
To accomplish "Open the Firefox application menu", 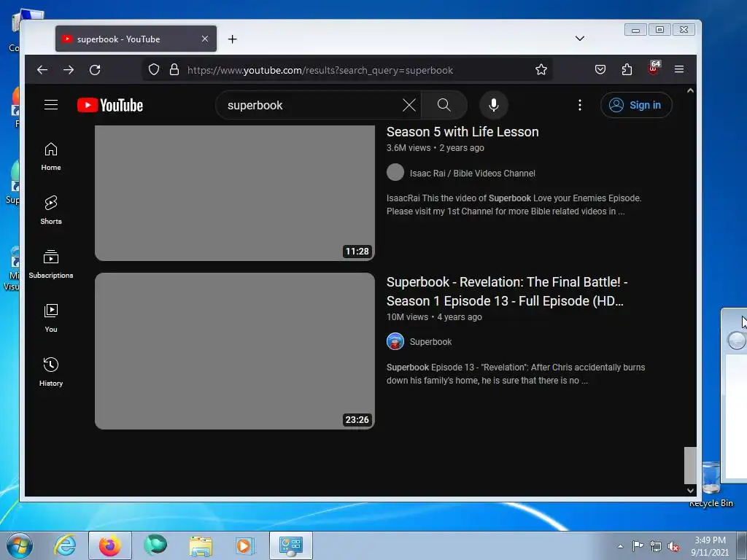I will pyautogui.click(x=679, y=69).
